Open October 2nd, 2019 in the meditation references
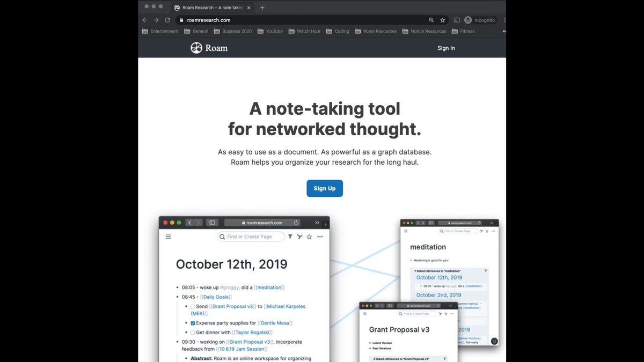Viewport: 644px width, 362px height. (x=438, y=295)
